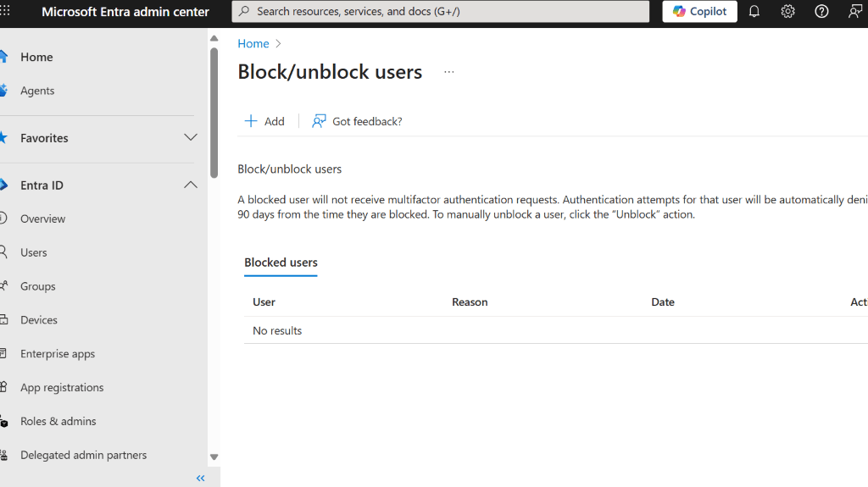Click the search magnifier icon
Viewport: 868px width, 487px height.
point(244,11)
